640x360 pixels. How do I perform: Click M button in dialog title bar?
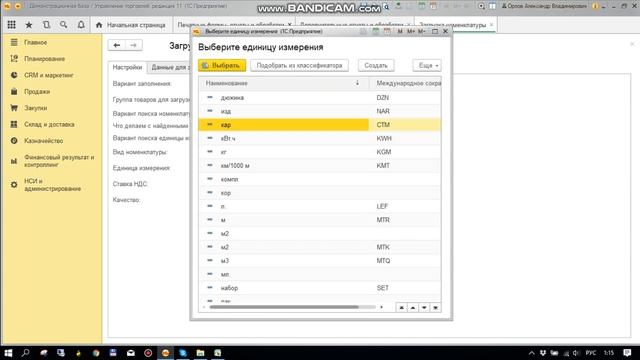coord(400,31)
